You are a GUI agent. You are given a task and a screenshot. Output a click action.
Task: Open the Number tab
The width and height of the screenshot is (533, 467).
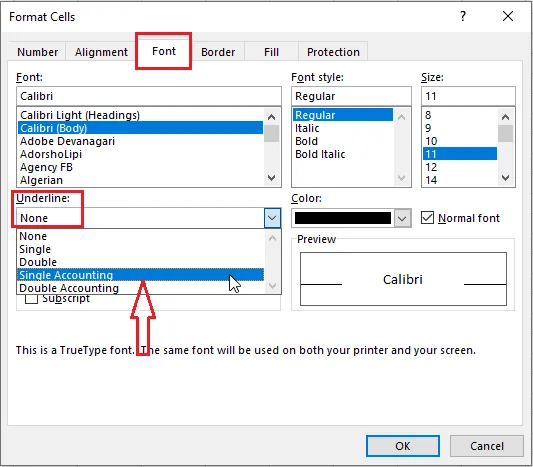[37, 52]
